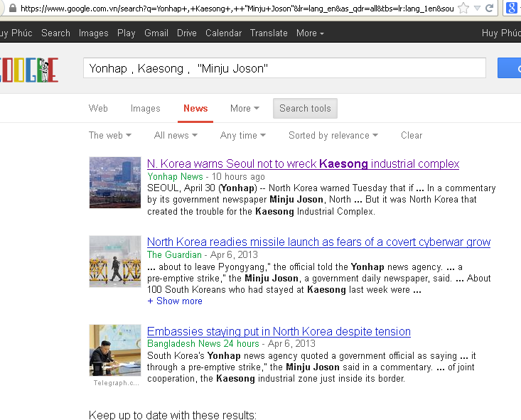This screenshot has height=420, width=521.
Task: Open the soldier barricade thumbnail image
Action: 115,262
